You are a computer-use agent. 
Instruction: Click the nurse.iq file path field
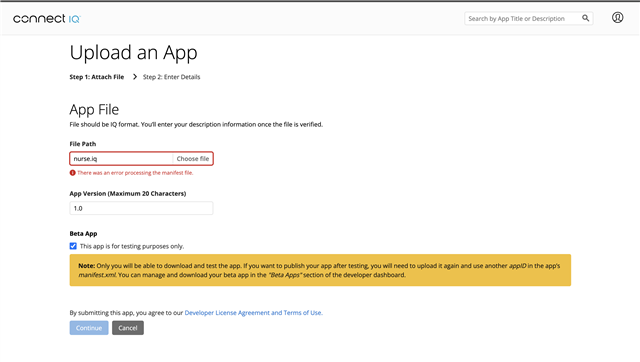click(x=121, y=159)
